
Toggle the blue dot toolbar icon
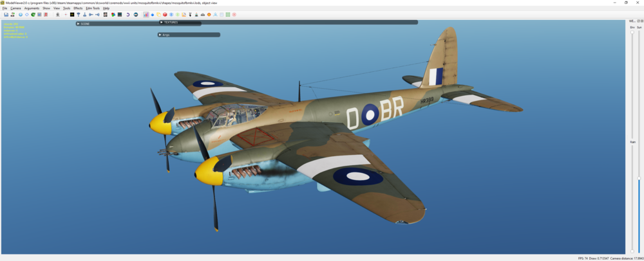coord(152,14)
